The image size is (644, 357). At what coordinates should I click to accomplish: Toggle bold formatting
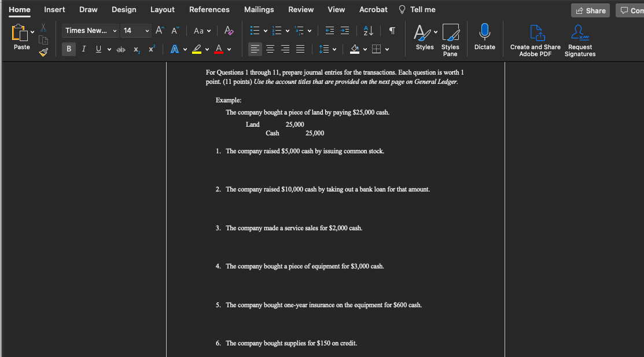(x=68, y=49)
